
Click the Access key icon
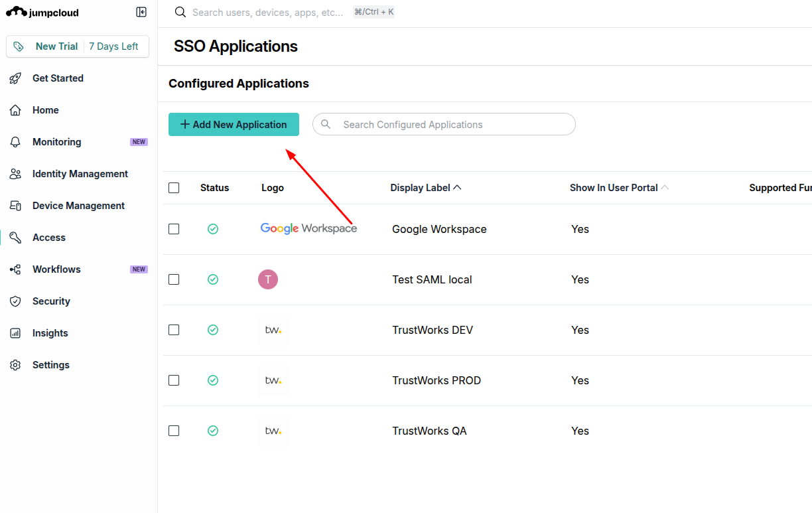(x=15, y=238)
